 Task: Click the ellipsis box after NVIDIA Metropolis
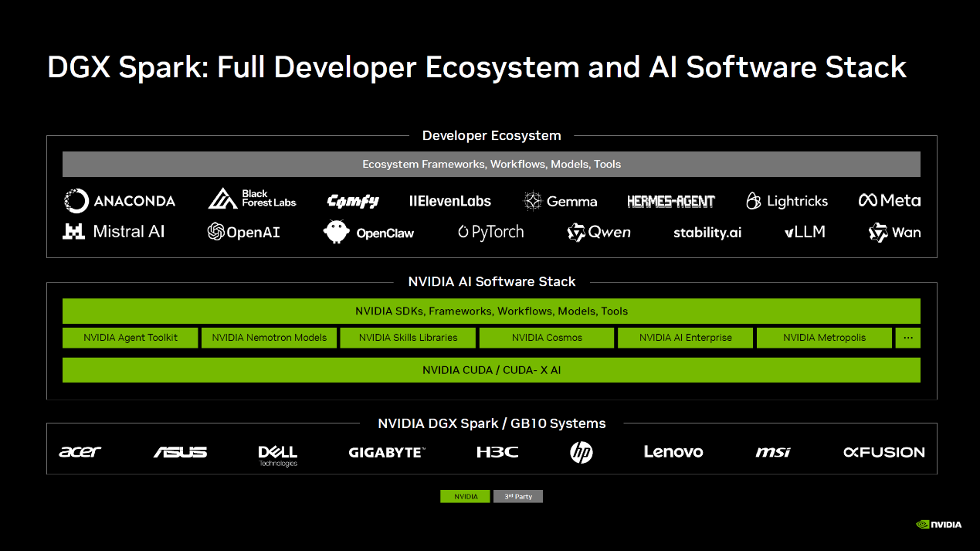point(908,338)
